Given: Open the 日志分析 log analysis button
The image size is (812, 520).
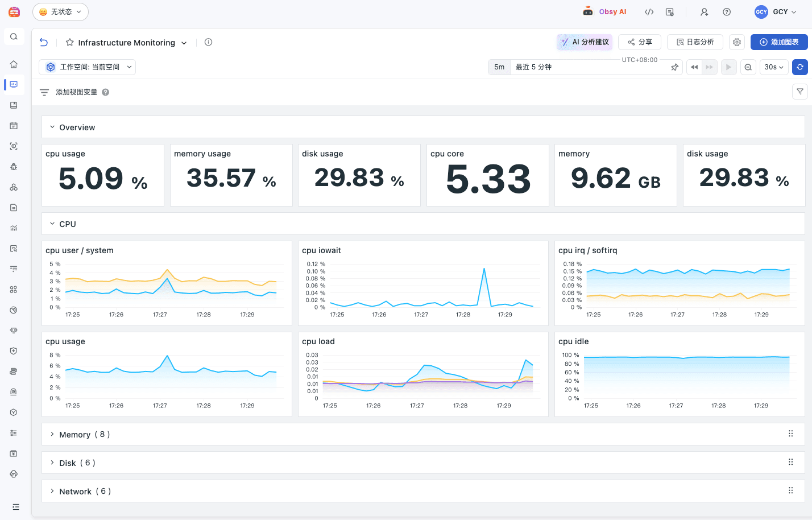Looking at the screenshot, I should click(x=695, y=42).
